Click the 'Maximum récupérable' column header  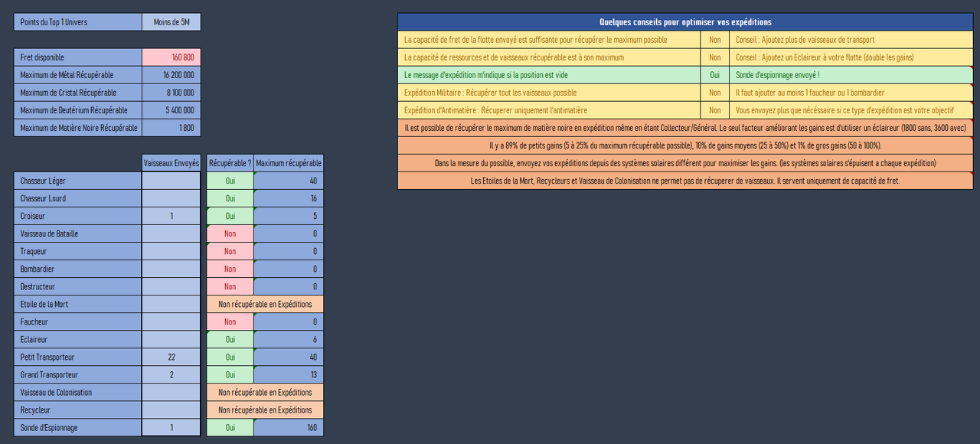(x=289, y=163)
